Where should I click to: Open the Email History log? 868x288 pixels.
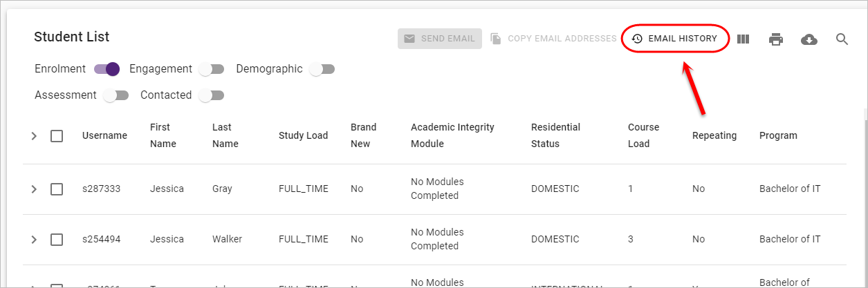tap(674, 39)
